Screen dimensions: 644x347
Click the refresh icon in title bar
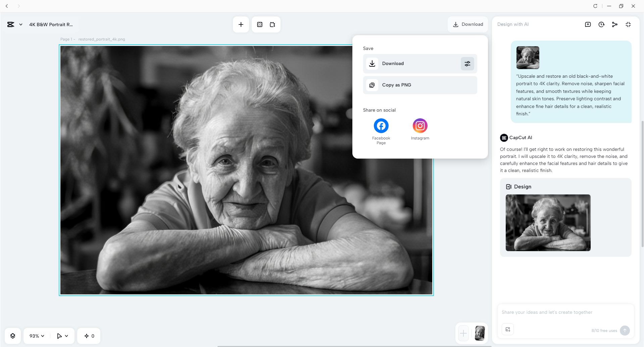(595, 6)
